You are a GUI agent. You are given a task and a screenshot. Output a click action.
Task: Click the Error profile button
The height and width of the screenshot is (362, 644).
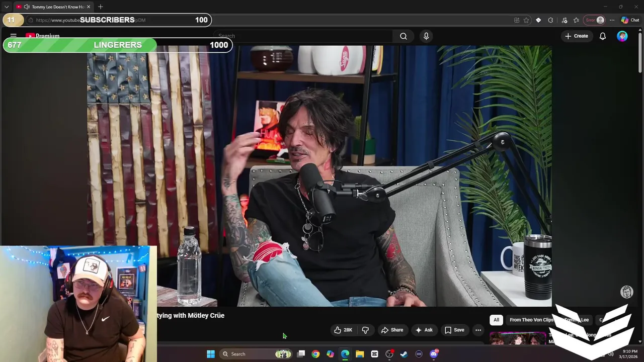click(x=595, y=20)
